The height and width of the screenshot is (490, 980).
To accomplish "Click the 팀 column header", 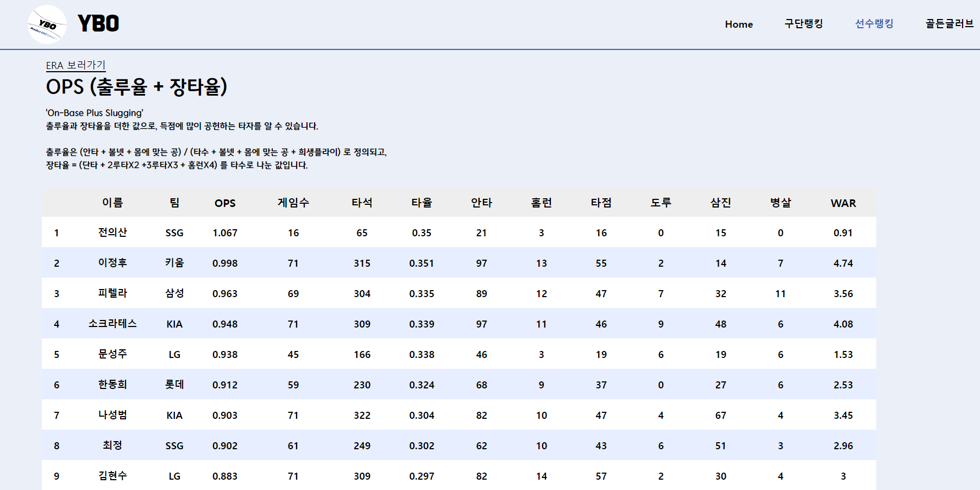I will (174, 203).
